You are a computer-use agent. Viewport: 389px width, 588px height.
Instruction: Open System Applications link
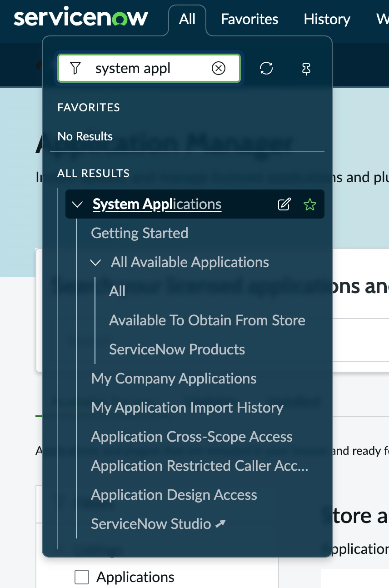point(157,204)
